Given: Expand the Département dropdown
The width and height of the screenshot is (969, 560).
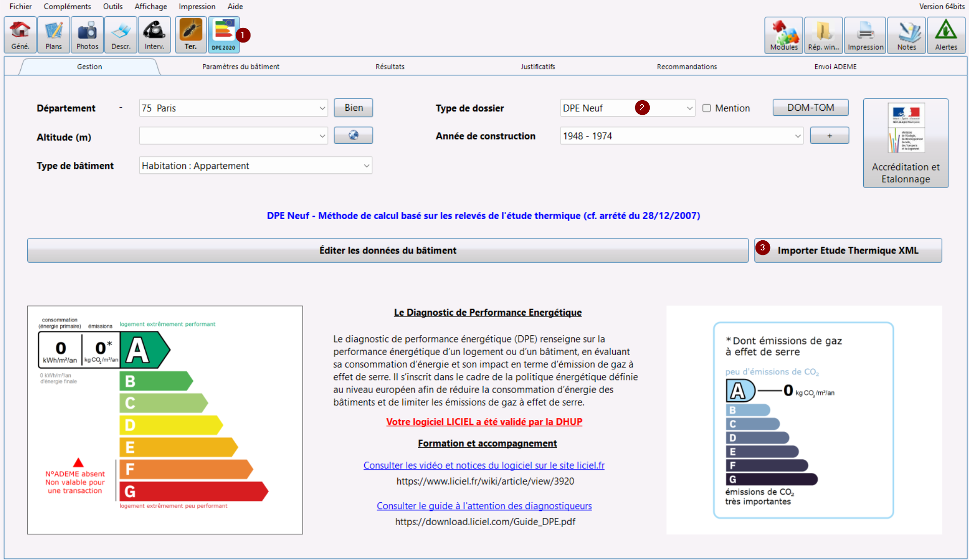Looking at the screenshot, I should 233,108.
